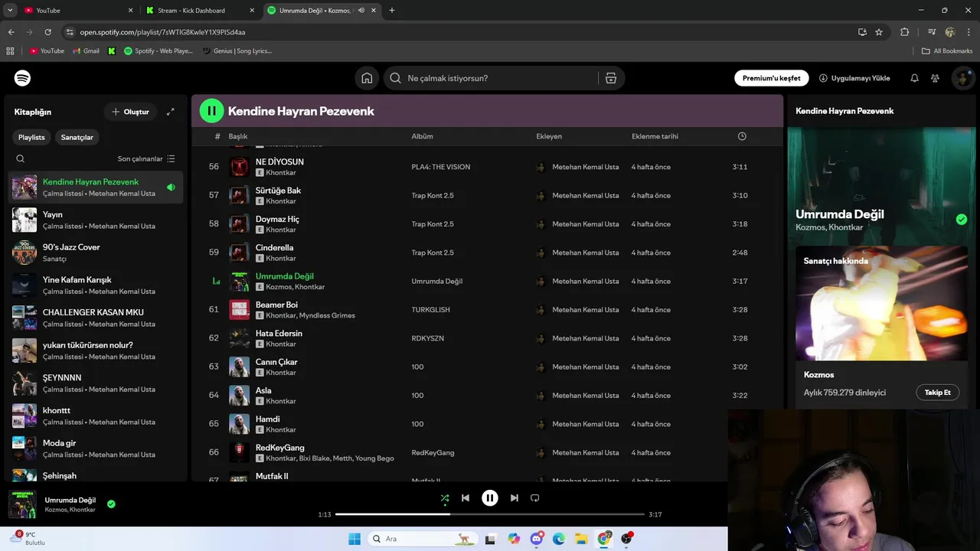This screenshot has height=551, width=980.
Task: Open Spotify home via logo
Action: click(x=22, y=78)
